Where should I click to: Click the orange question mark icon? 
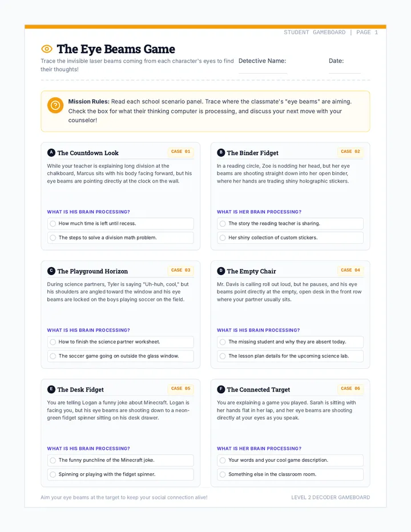[x=55, y=106]
